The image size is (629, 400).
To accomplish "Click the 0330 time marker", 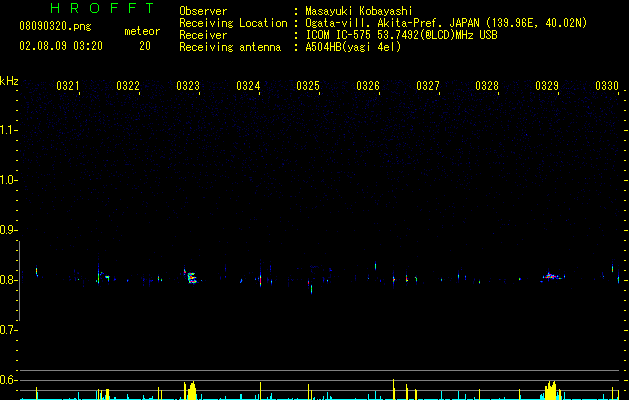I will (607, 86).
